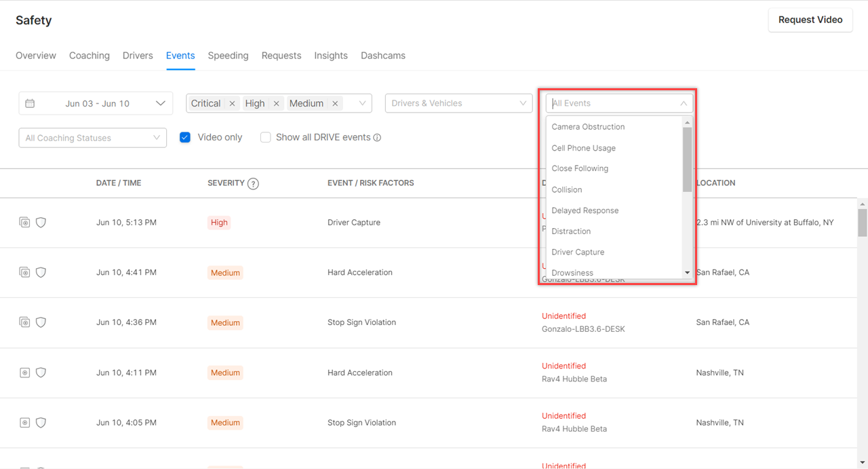Click Nashville, TN in the 4:11 PM row

(x=720, y=373)
